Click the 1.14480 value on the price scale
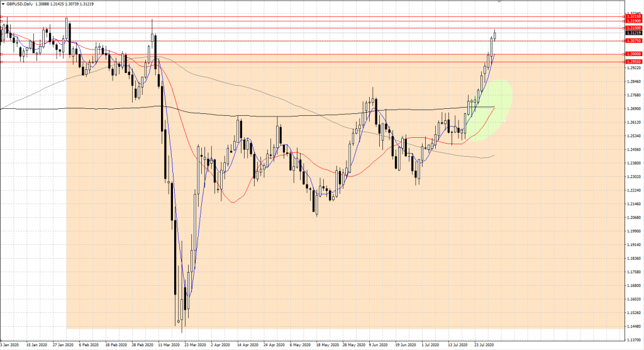Screen dimensions: 644x350 pyautogui.click(x=632, y=327)
